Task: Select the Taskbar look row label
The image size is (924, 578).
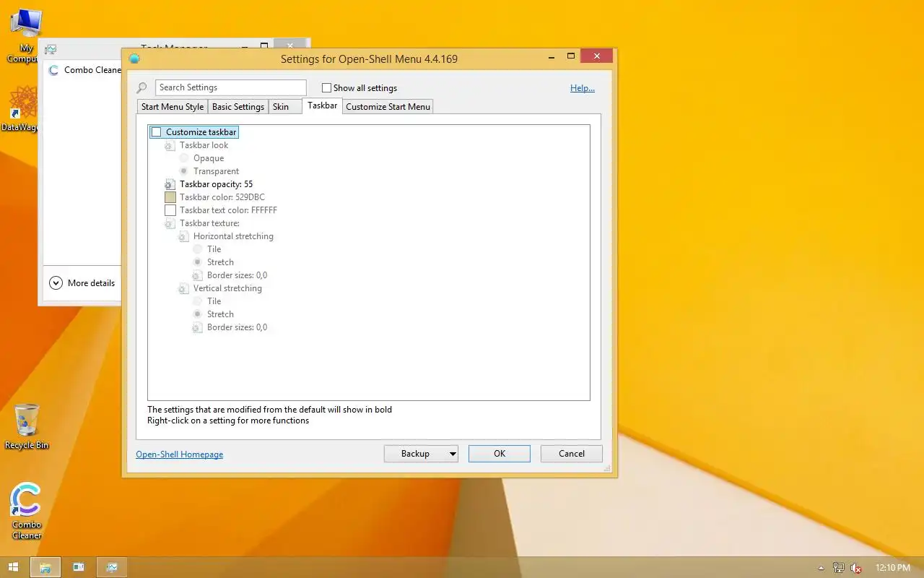Action: 204,145
